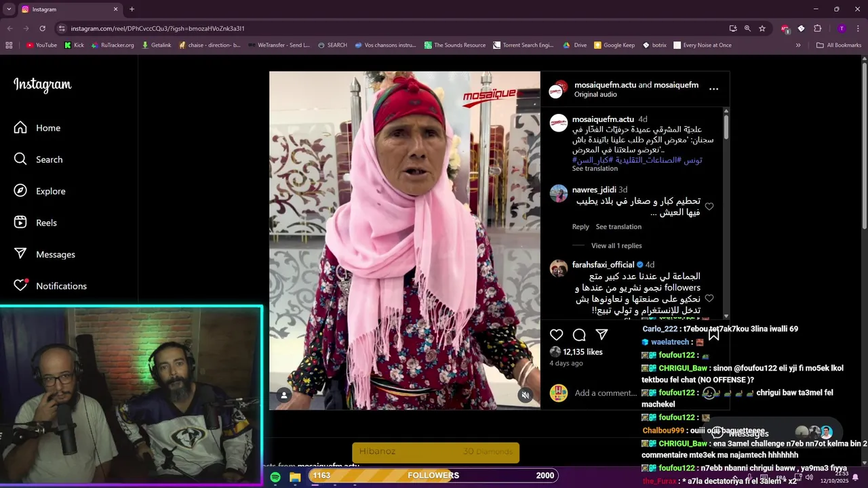
Task: View site information icon in the address bar
Action: [62, 28]
